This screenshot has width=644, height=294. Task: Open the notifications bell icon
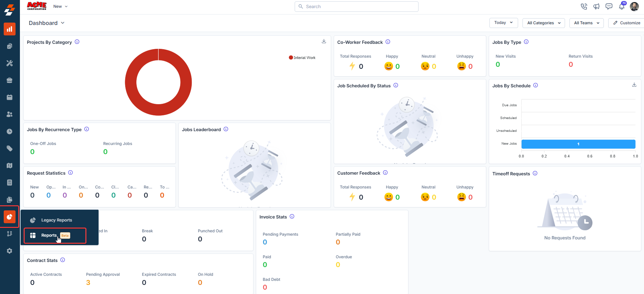[622, 6]
